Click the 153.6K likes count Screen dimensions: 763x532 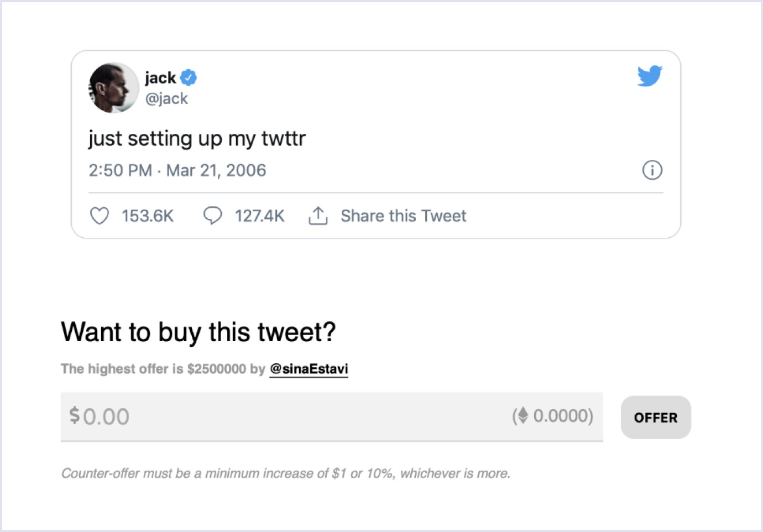tap(148, 216)
